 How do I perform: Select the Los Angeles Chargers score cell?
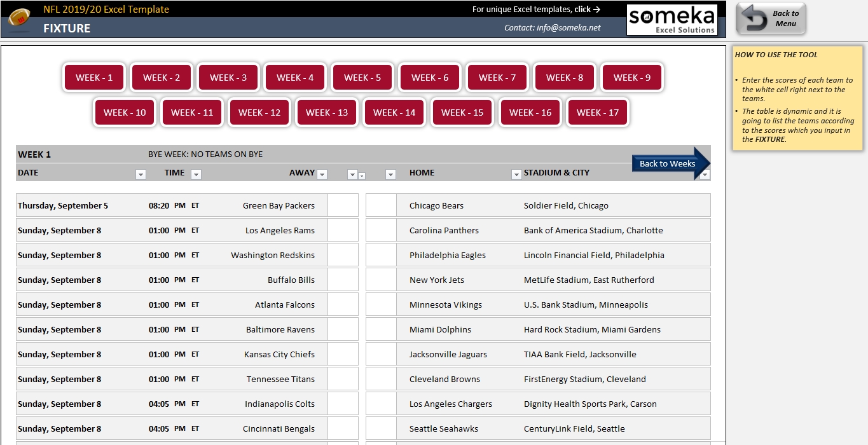pos(381,404)
